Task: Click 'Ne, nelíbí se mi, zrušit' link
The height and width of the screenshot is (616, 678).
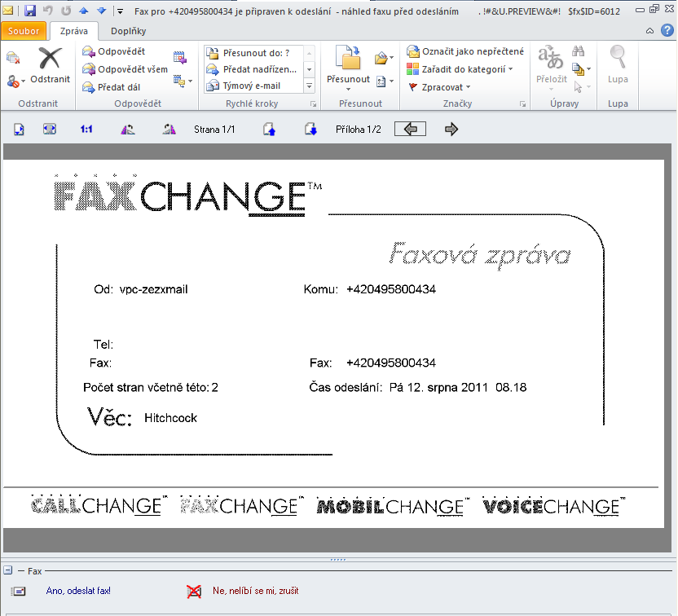Action: (255, 591)
